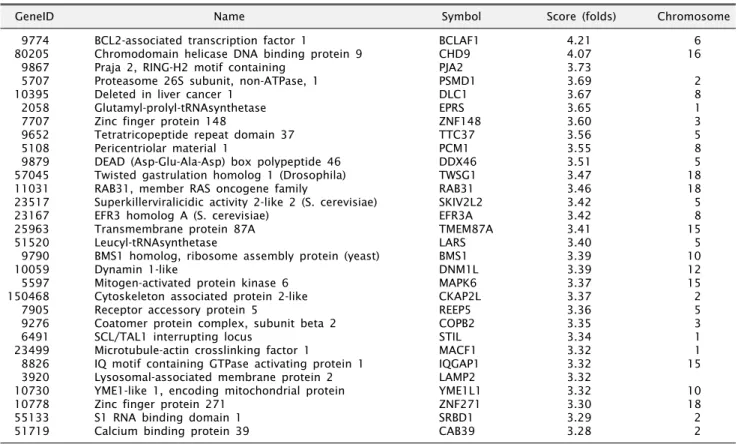Click the symbol BMS1

(453, 256)
